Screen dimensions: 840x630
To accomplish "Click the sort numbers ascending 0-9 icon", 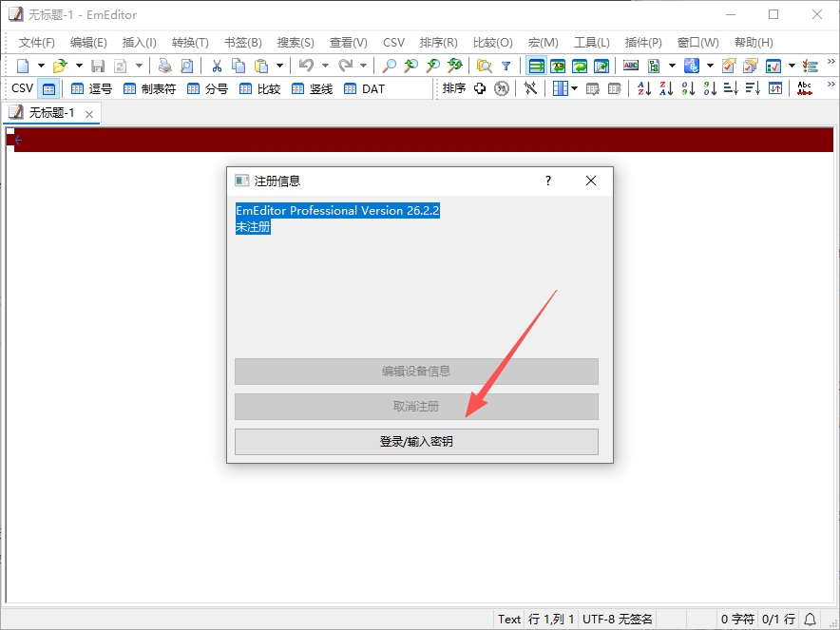I will (x=688, y=88).
